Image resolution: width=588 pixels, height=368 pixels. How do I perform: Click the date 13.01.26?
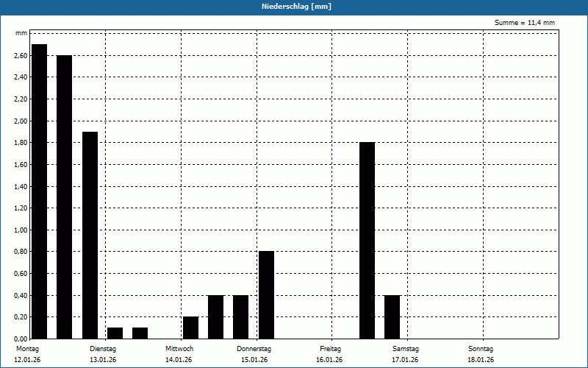[x=103, y=360]
